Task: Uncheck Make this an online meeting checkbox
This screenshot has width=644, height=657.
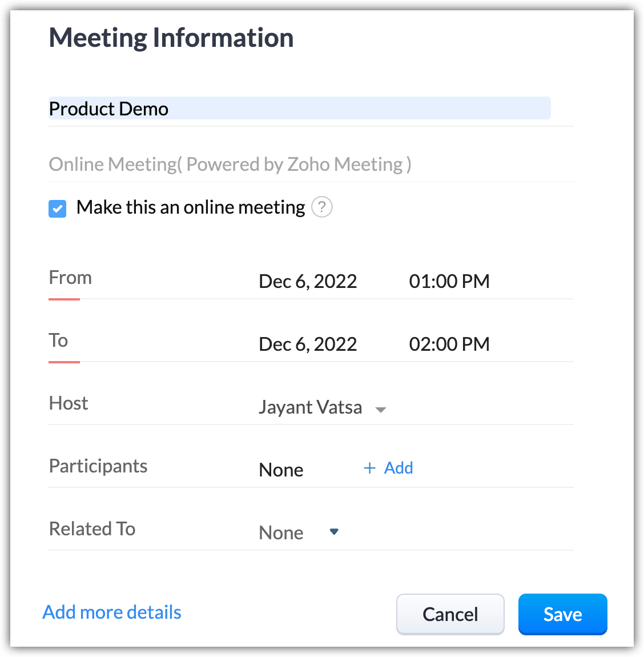Action: pyautogui.click(x=58, y=209)
